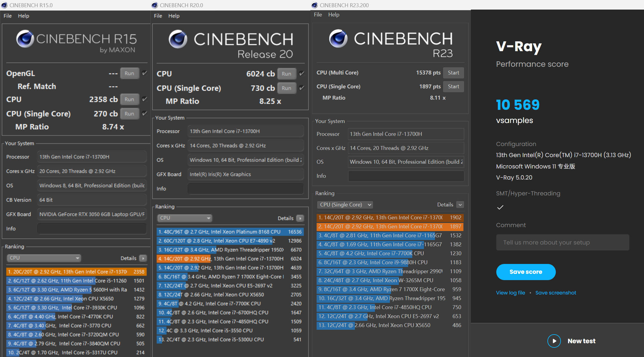Image resolution: width=644 pixels, height=357 pixels.
Task: Open the View log file link
Action: (x=510, y=293)
